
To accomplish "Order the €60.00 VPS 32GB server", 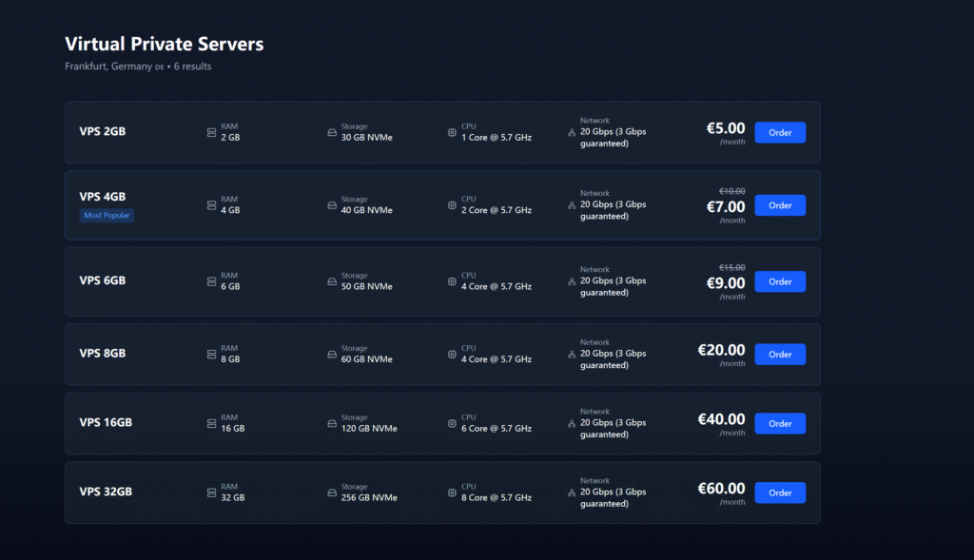I will click(779, 492).
